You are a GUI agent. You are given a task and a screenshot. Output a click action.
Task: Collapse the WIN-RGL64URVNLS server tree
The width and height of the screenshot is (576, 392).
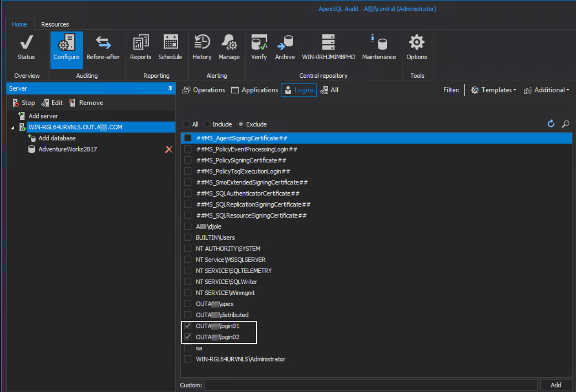[12, 127]
